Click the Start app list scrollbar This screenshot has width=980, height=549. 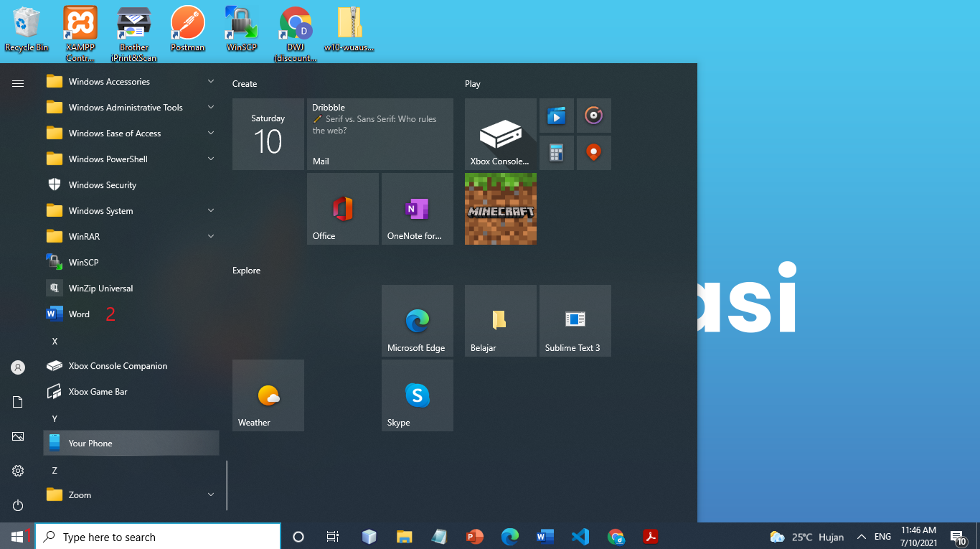point(227,485)
